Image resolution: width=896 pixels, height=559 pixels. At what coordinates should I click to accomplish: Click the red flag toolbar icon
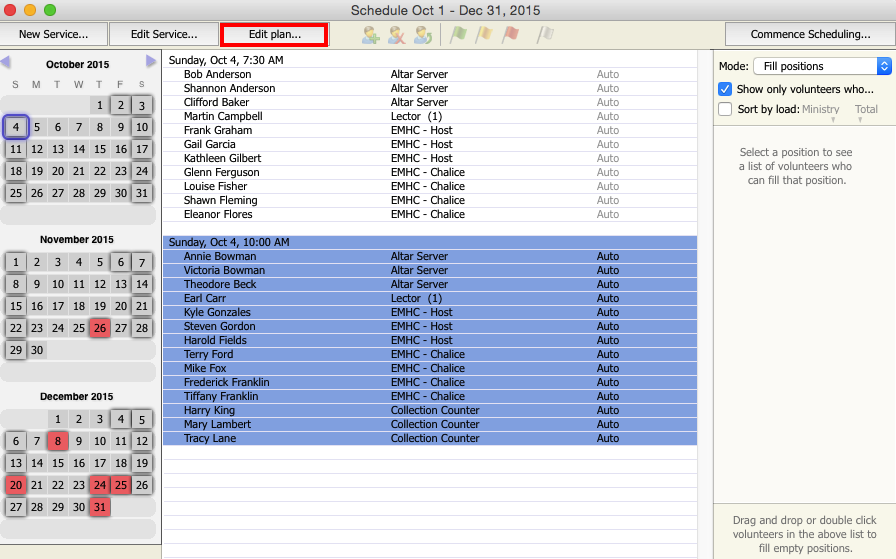click(x=510, y=34)
